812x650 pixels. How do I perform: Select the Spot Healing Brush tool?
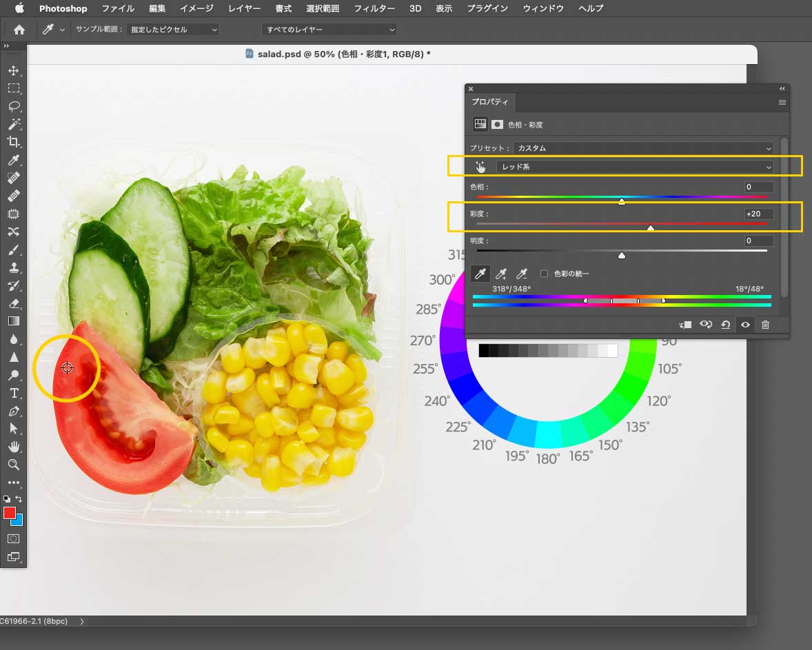click(x=14, y=178)
